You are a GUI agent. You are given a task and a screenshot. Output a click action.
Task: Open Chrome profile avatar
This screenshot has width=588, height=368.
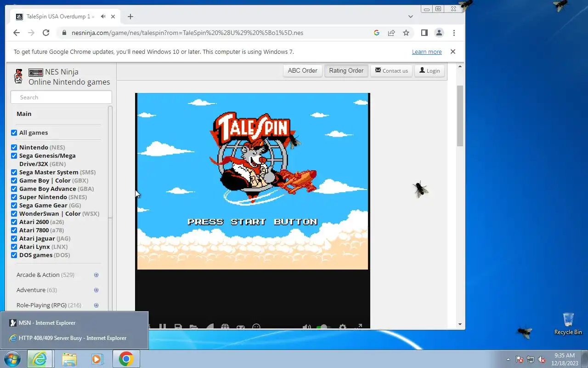coord(439,33)
